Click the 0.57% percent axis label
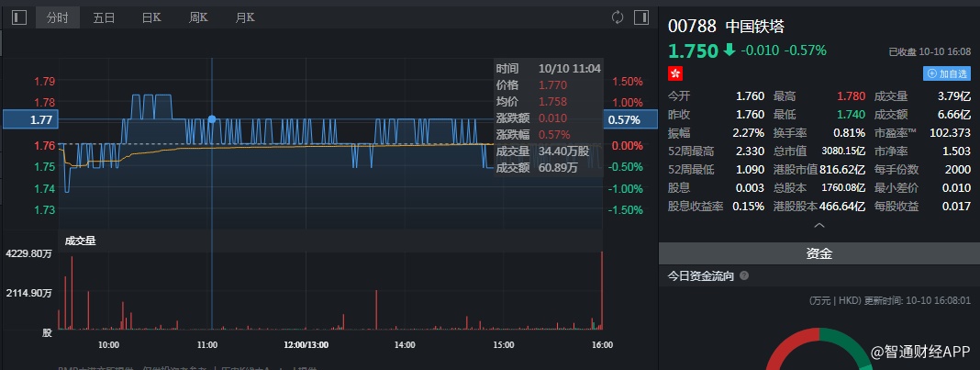980x370 pixels. pos(630,119)
